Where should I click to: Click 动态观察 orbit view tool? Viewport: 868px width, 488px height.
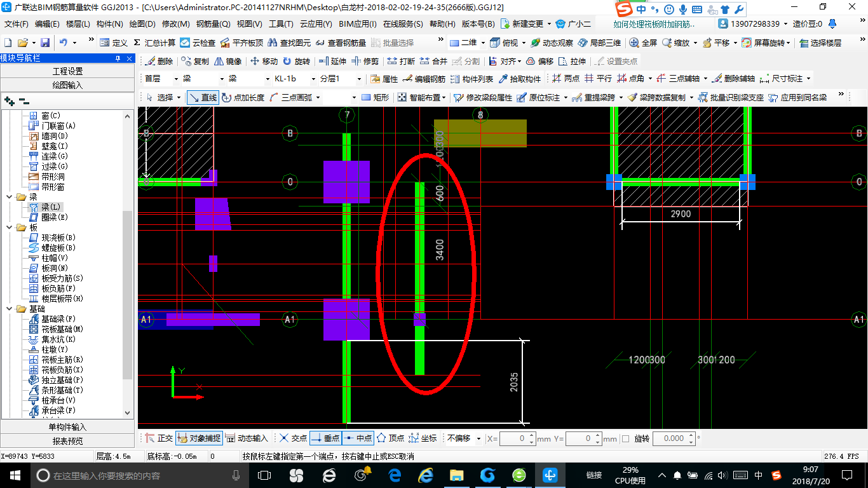552,43
